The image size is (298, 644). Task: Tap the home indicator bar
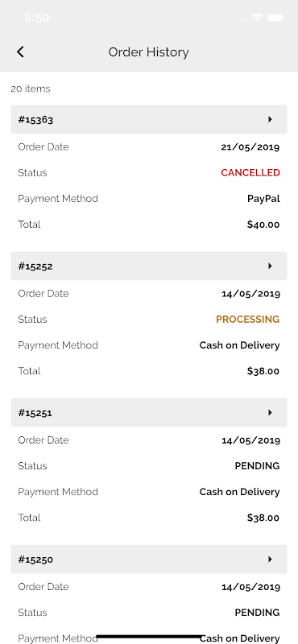149,637
